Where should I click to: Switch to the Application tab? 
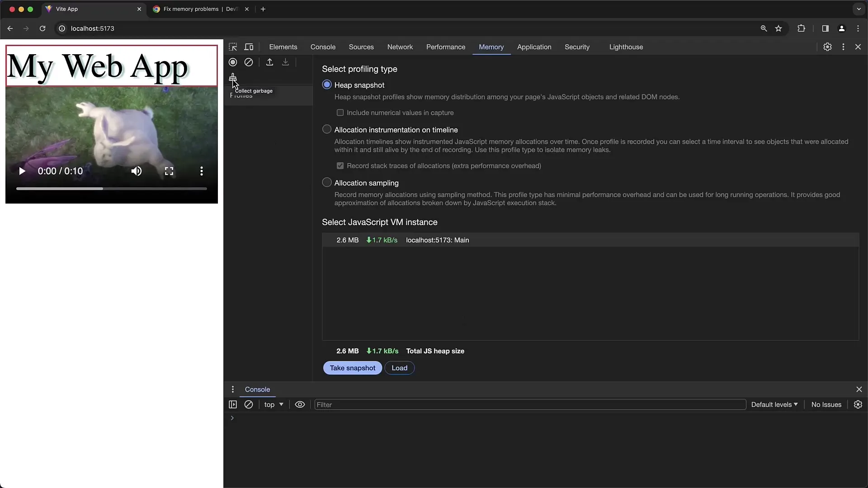point(533,47)
